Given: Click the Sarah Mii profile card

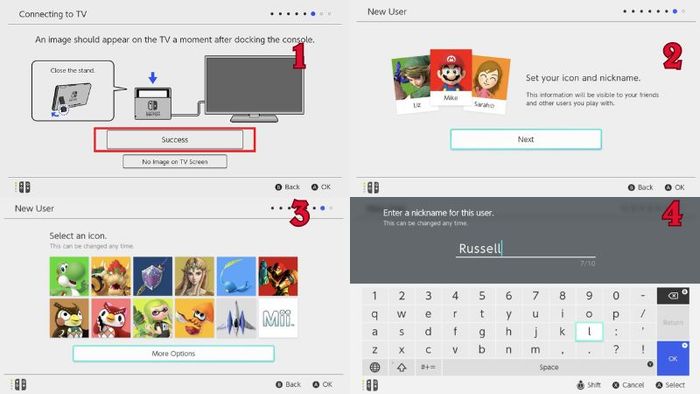Looking at the screenshot, I should click(488, 85).
